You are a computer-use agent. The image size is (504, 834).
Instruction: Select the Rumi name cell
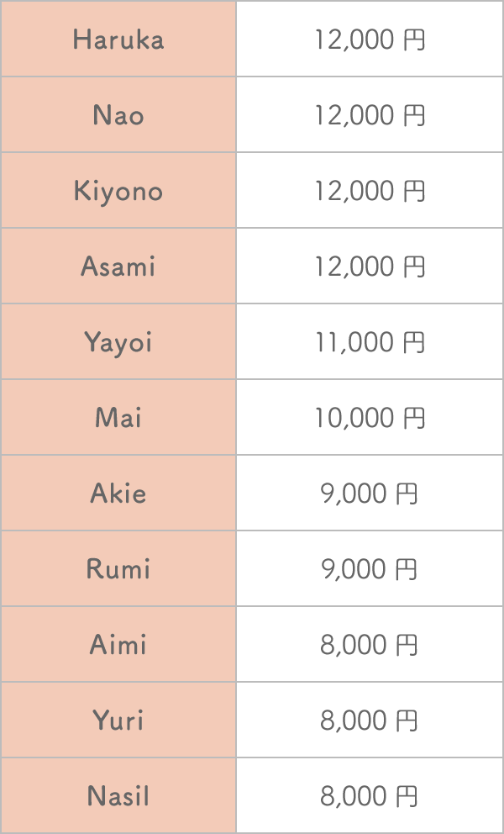coord(118,568)
